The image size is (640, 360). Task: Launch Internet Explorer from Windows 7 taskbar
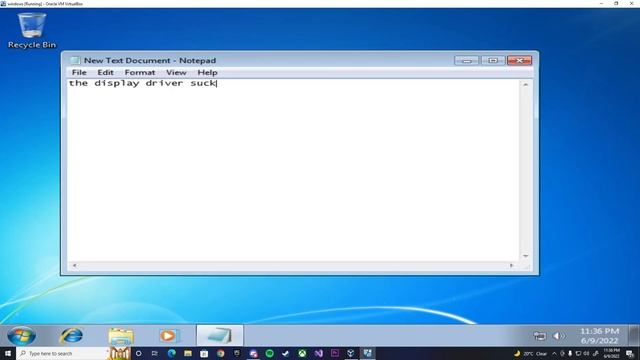point(71,336)
